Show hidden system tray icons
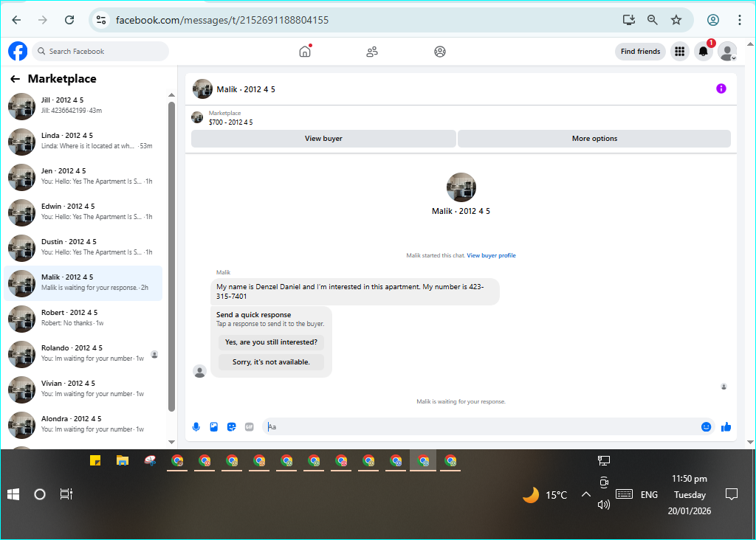 pos(585,494)
